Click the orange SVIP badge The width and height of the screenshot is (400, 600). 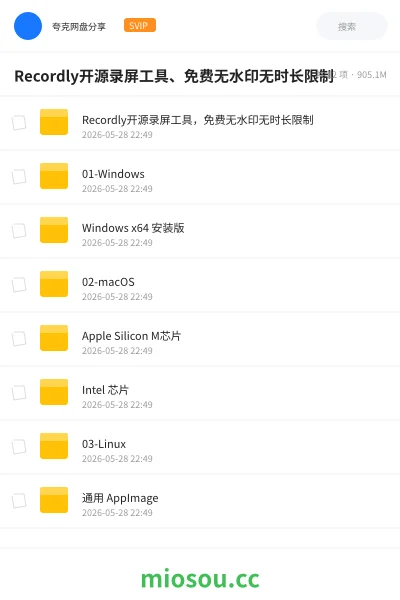140,25
